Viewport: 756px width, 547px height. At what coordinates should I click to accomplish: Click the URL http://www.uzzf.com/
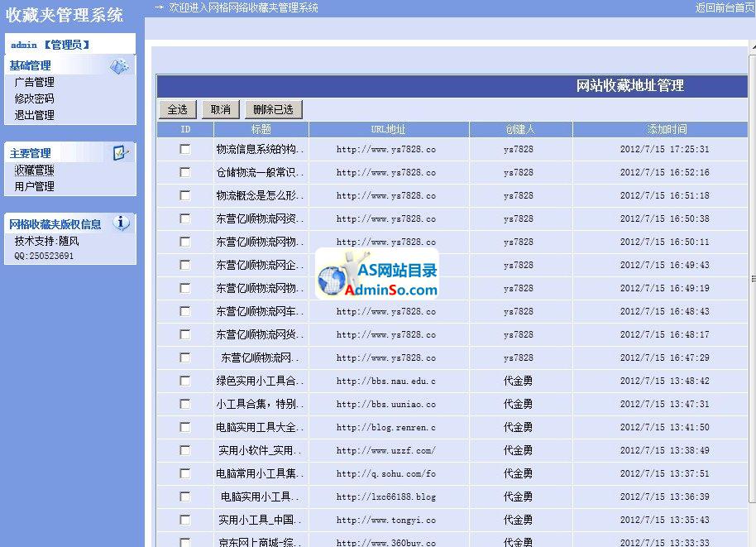386,450
